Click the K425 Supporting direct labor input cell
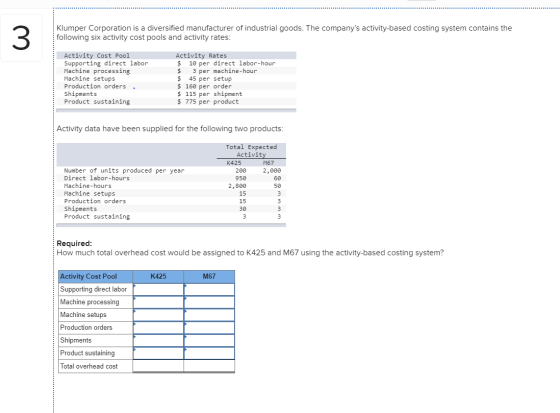 pyautogui.click(x=158, y=289)
